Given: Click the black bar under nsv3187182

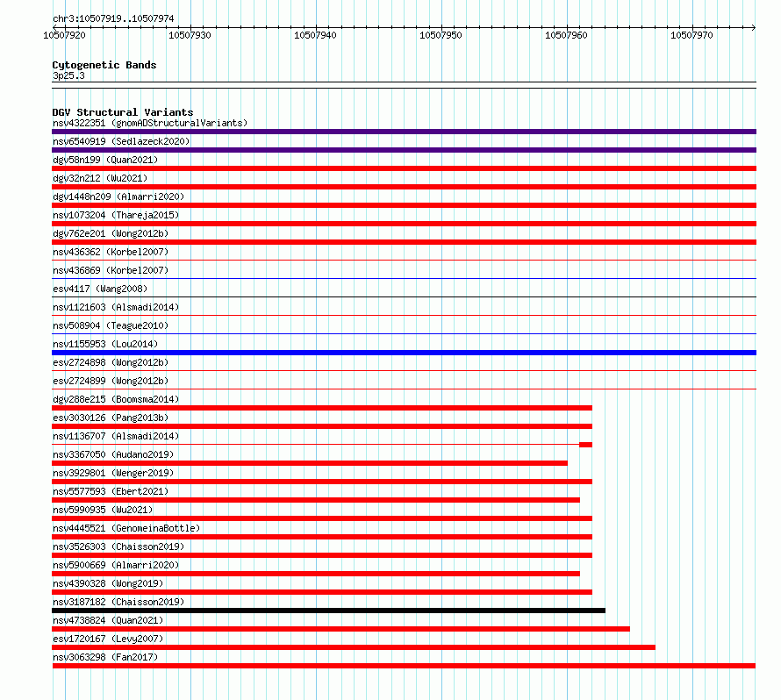Looking at the screenshot, I should (329, 611).
